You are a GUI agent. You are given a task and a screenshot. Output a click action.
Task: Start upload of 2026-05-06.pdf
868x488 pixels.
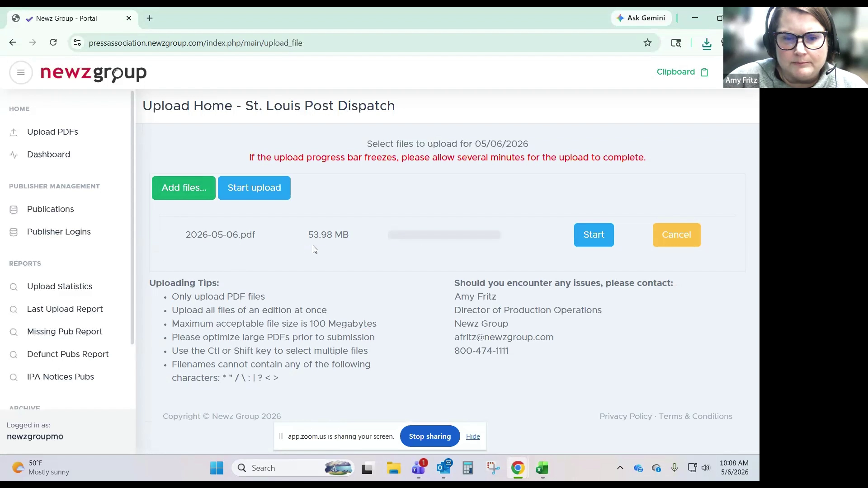coord(594,235)
